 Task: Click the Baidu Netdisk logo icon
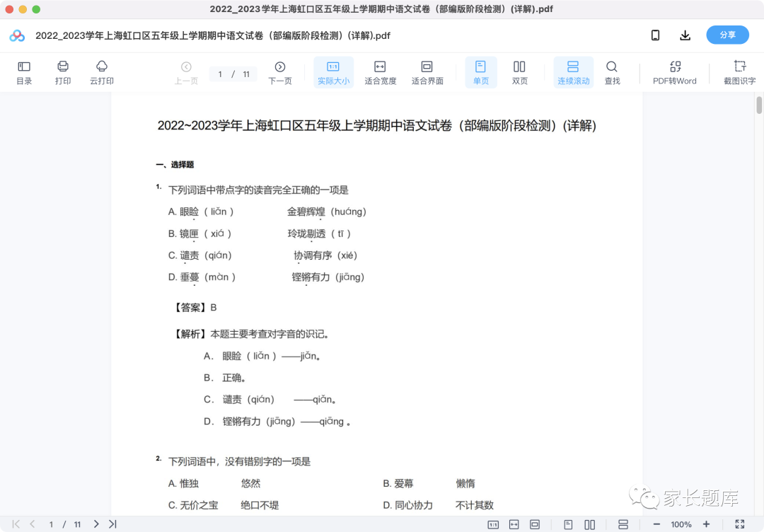pos(17,35)
